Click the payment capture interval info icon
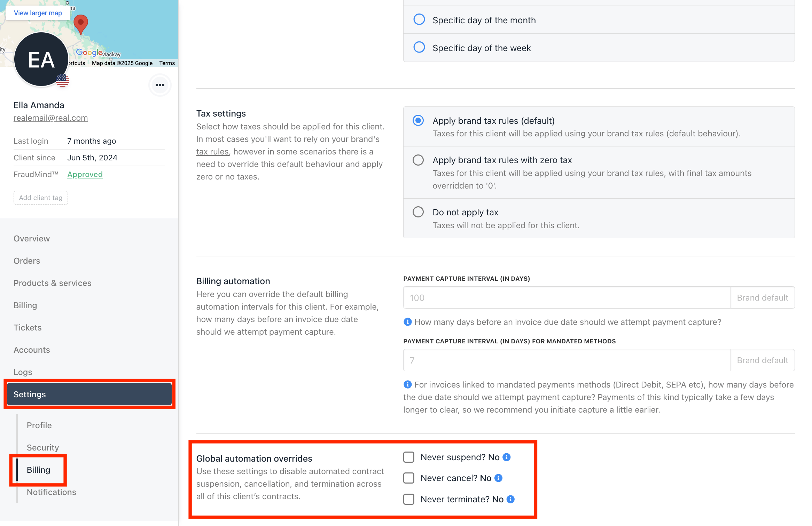The width and height of the screenshot is (812, 526). [407, 322]
